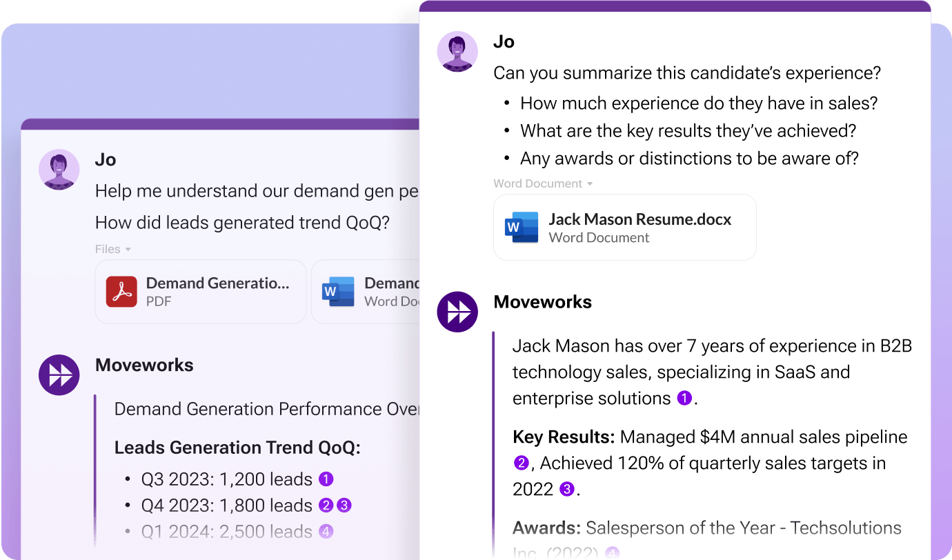Open citation 1 after enterprise solutions
This screenshot has width=952, height=560.
pyautogui.click(x=684, y=398)
